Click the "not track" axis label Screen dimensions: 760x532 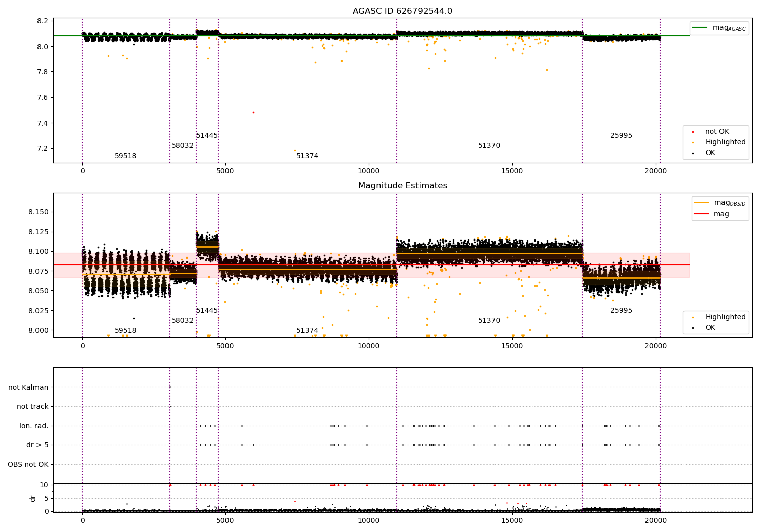(x=32, y=407)
